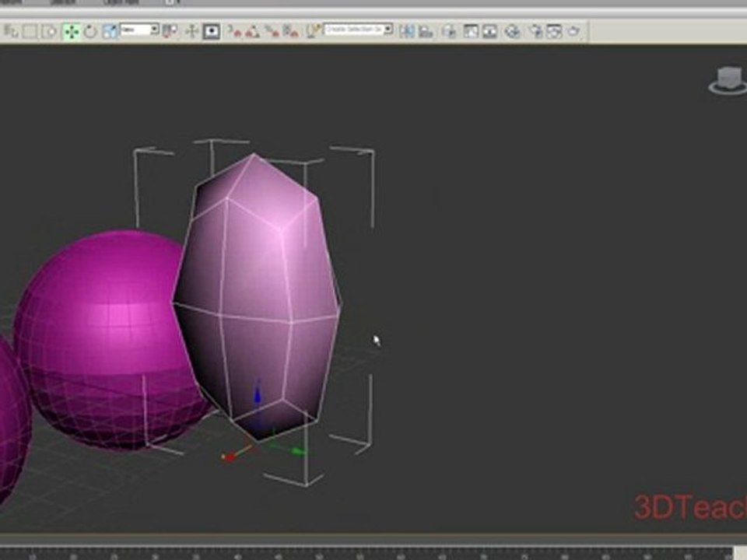Open the View reference coordinate dropdown
Image resolution: width=747 pixels, height=560 pixels.
point(139,30)
